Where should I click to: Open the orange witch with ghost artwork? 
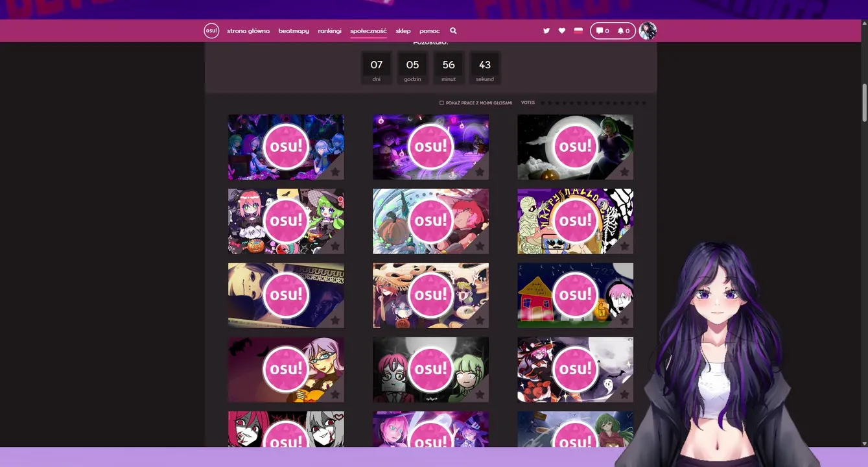coord(575,369)
